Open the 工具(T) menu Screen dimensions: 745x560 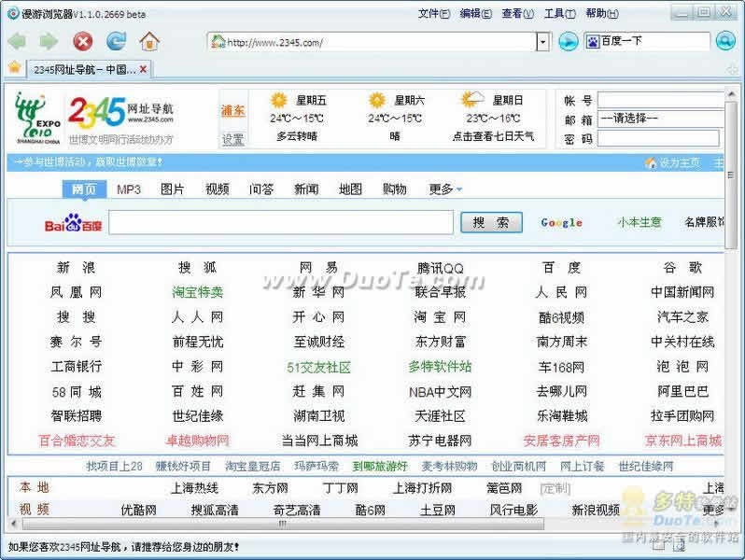(x=559, y=14)
